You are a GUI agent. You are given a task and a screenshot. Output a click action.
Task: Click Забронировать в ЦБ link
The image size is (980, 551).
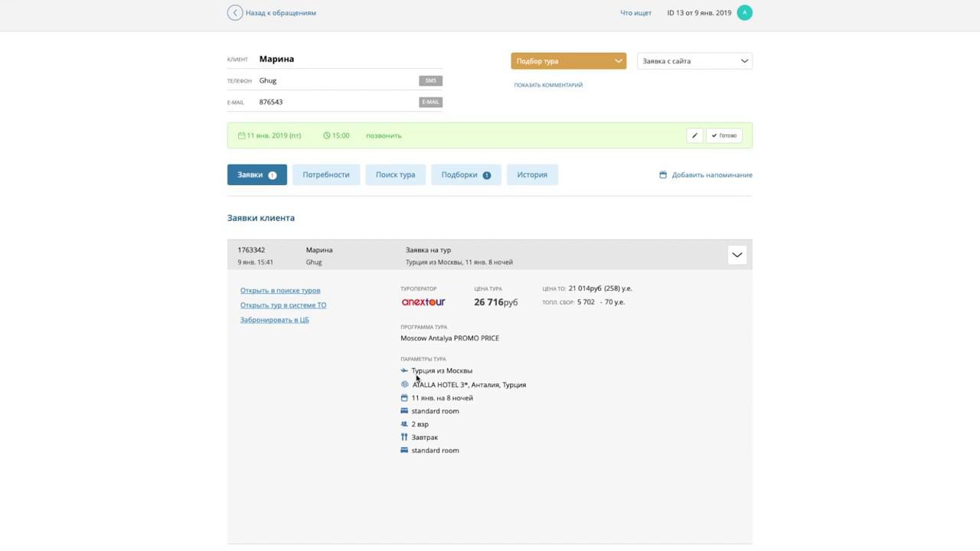tap(274, 320)
